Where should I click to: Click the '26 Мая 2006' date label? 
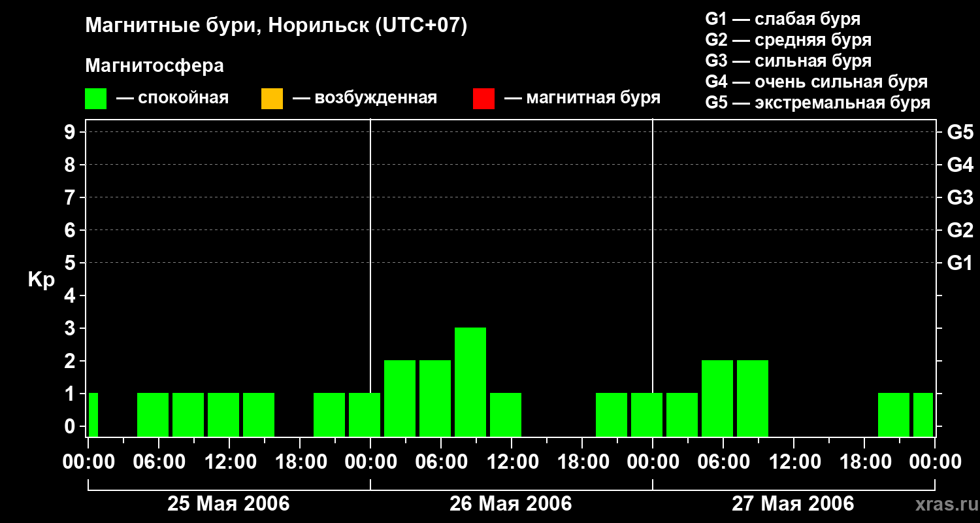(511, 503)
